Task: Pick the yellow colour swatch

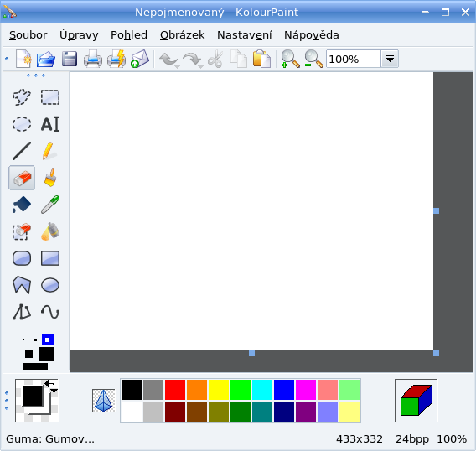Action: click(x=219, y=390)
